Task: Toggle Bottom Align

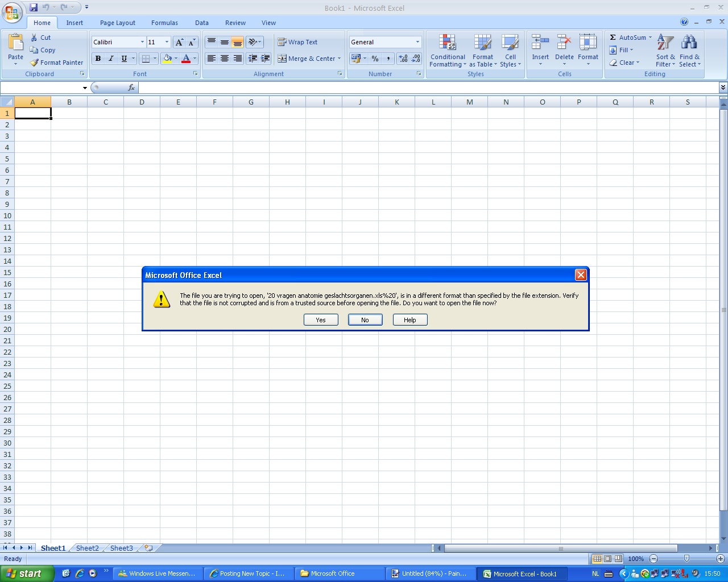Action: tap(238, 42)
